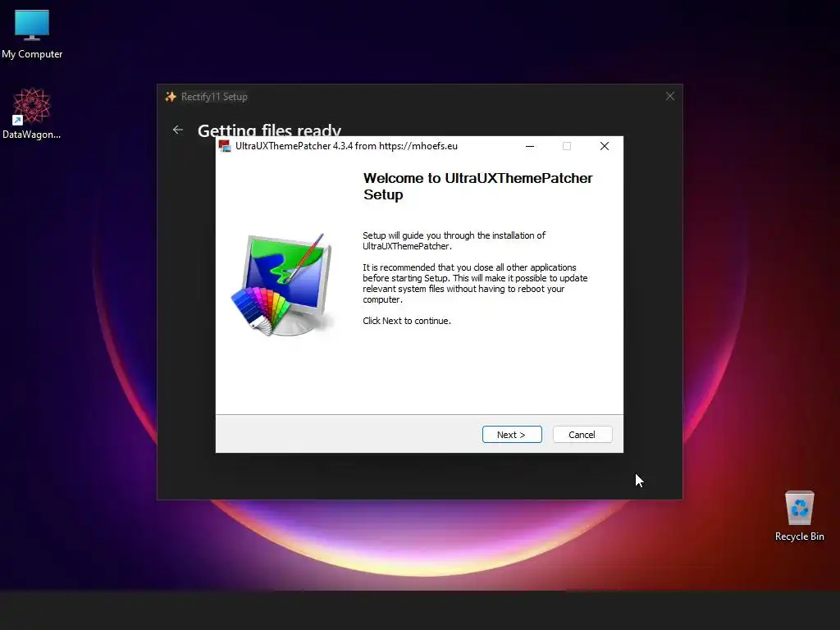Viewport: 840px width, 630px height.
Task: Close the UltraUXThemePatcher installer window
Action: point(605,146)
